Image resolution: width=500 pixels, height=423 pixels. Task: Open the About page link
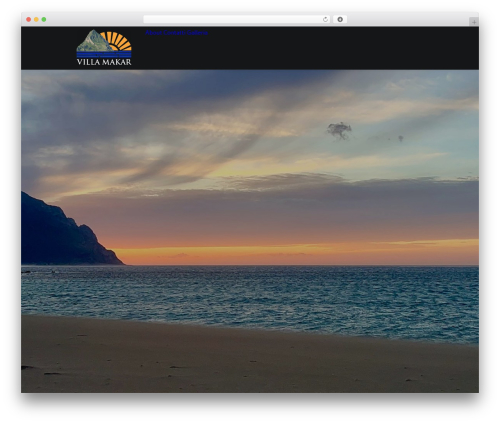coord(153,33)
